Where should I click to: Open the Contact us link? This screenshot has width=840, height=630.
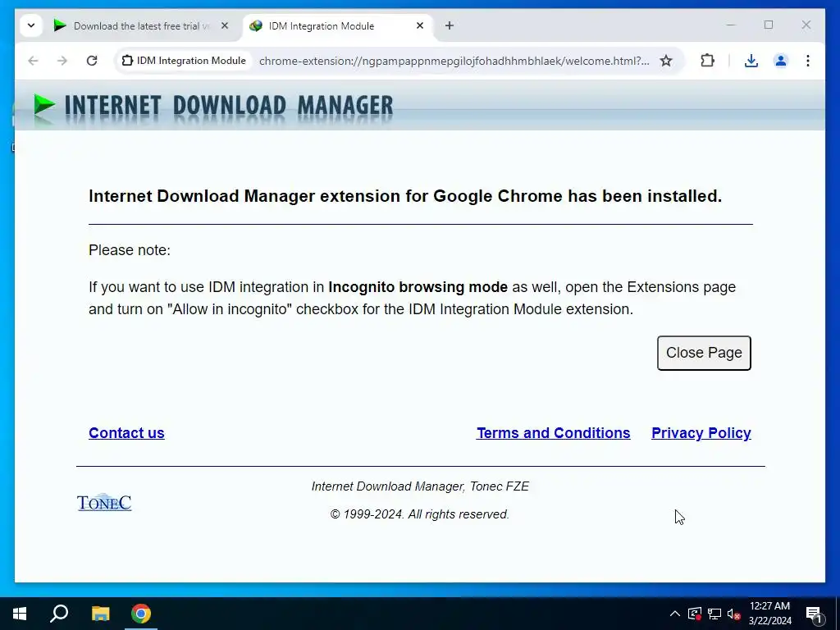pyautogui.click(x=126, y=433)
